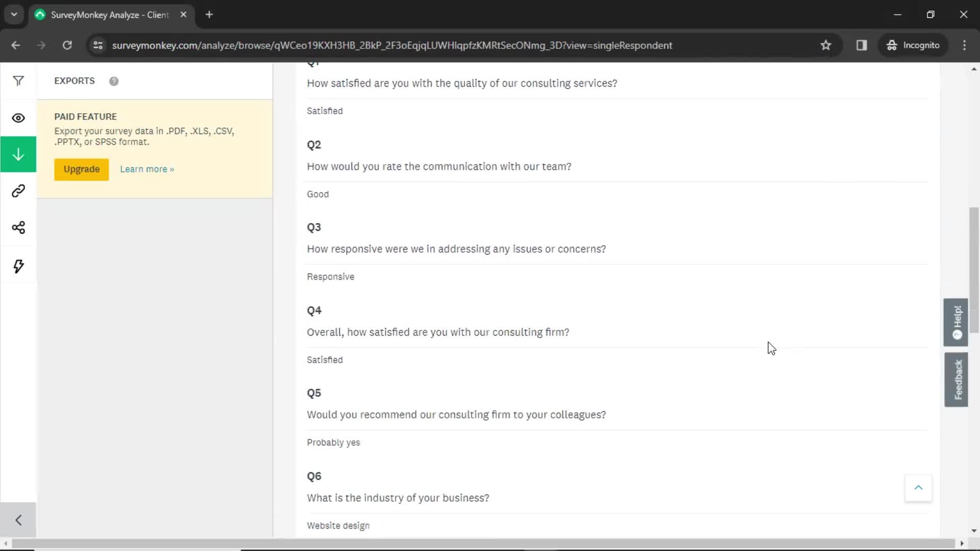The height and width of the screenshot is (551, 980).
Task: Click the horizontal scrollbar at bottom
Action: [483, 543]
